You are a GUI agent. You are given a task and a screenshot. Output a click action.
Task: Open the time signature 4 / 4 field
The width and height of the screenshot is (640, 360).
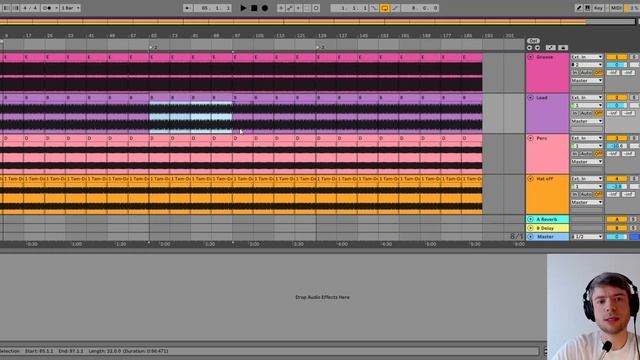click(30, 8)
